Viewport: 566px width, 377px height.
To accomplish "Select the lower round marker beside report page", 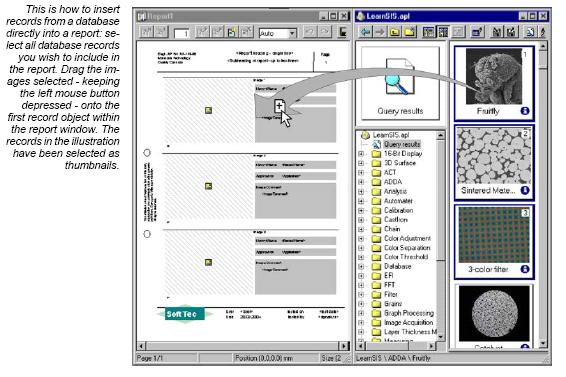I will (147, 234).
